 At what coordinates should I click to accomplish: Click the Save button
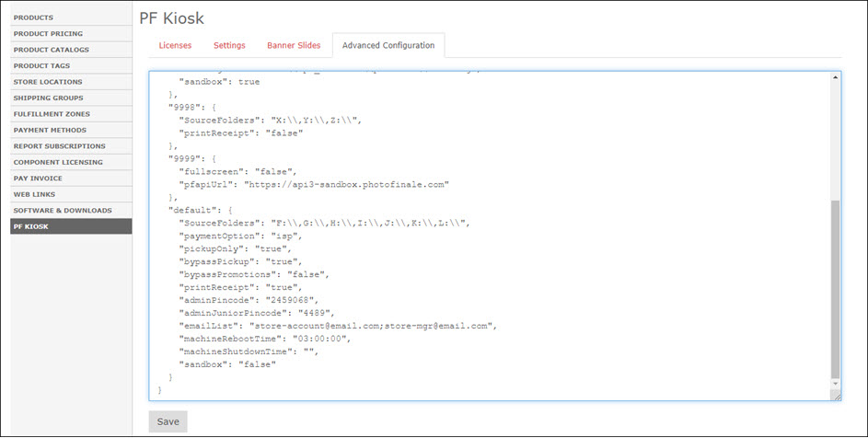(168, 421)
